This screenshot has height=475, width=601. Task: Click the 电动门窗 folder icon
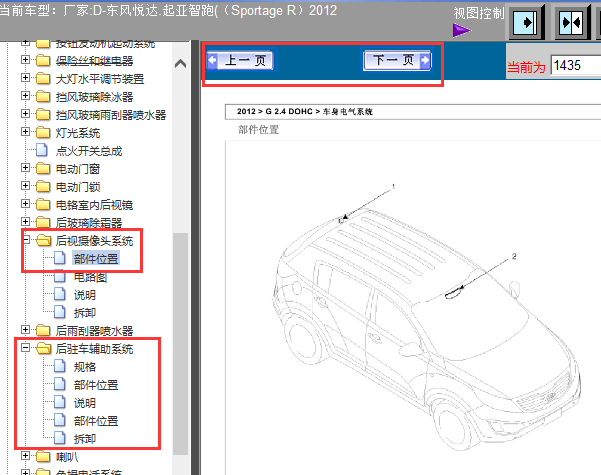[43, 168]
